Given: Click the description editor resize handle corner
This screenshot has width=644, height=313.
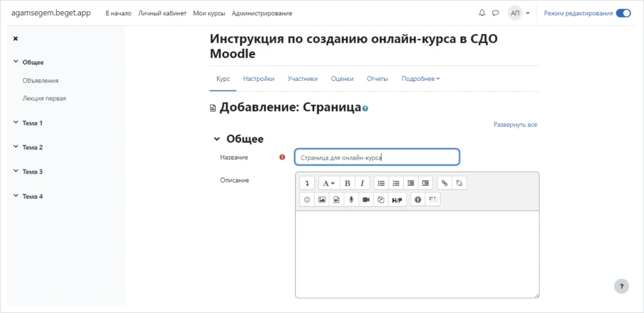Looking at the screenshot, I should click(x=536, y=296).
